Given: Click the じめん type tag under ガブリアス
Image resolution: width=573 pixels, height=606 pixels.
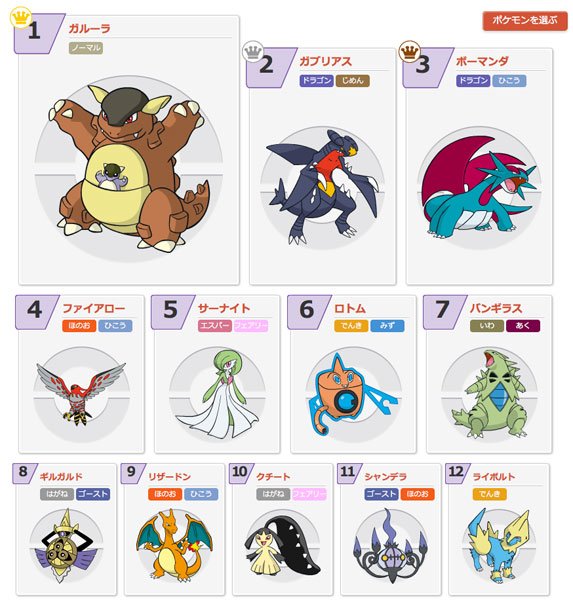Looking at the screenshot, I should [353, 80].
